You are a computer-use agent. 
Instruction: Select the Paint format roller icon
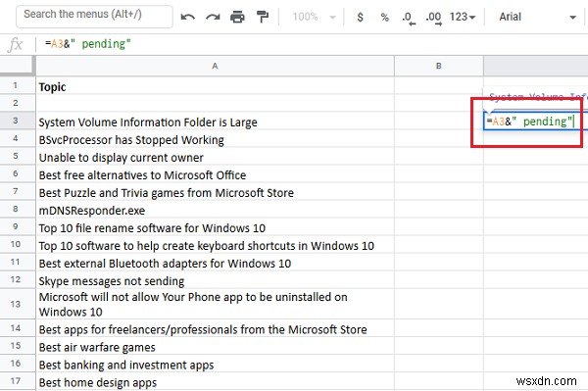pyautogui.click(x=262, y=17)
